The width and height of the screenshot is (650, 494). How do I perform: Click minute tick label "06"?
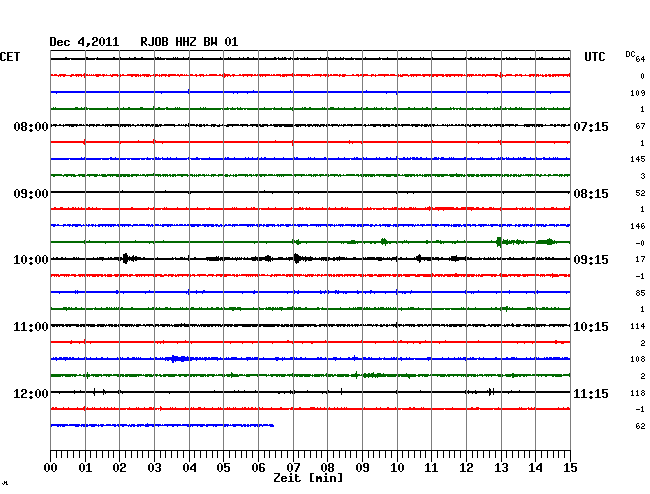point(258,467)
